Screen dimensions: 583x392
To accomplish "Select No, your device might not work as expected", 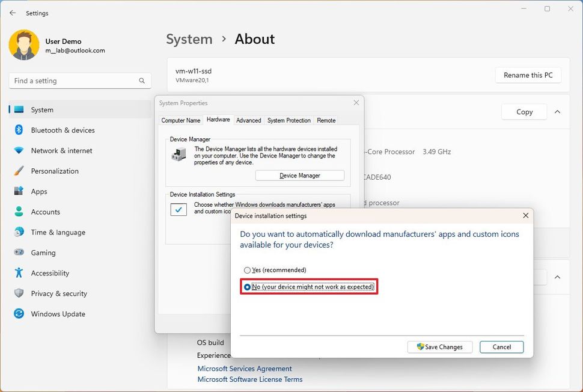I will [x=248, y=287].
